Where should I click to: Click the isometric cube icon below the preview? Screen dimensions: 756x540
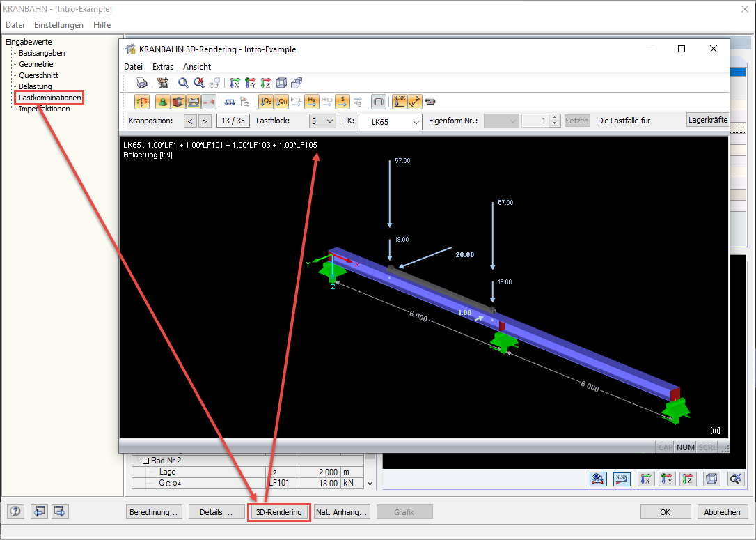[x=711, y=479]
